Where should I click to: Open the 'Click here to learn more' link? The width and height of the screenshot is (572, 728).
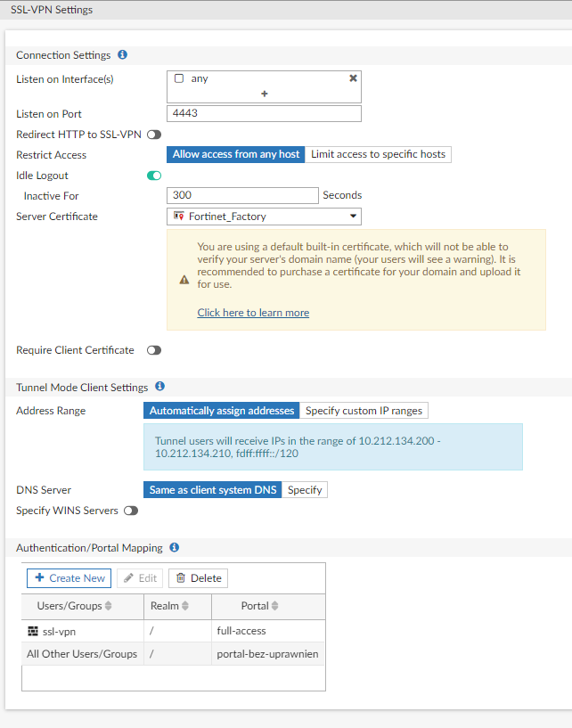click(x=253, y=313)
